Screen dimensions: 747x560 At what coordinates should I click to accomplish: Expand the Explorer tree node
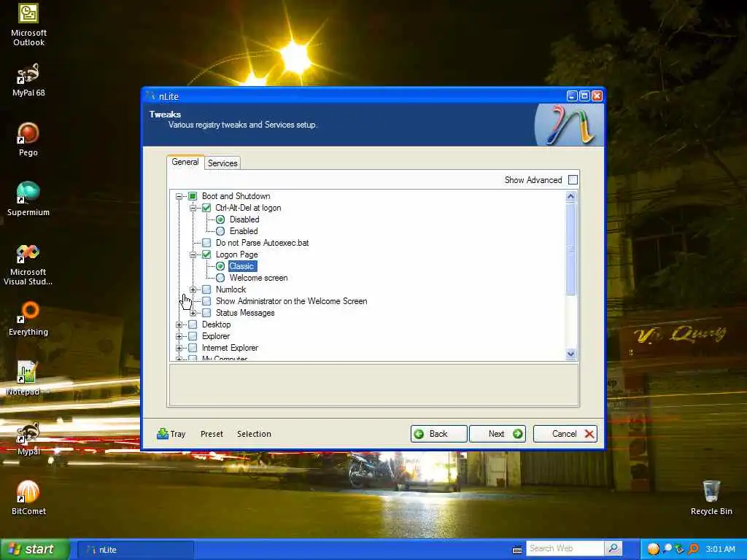179,336
